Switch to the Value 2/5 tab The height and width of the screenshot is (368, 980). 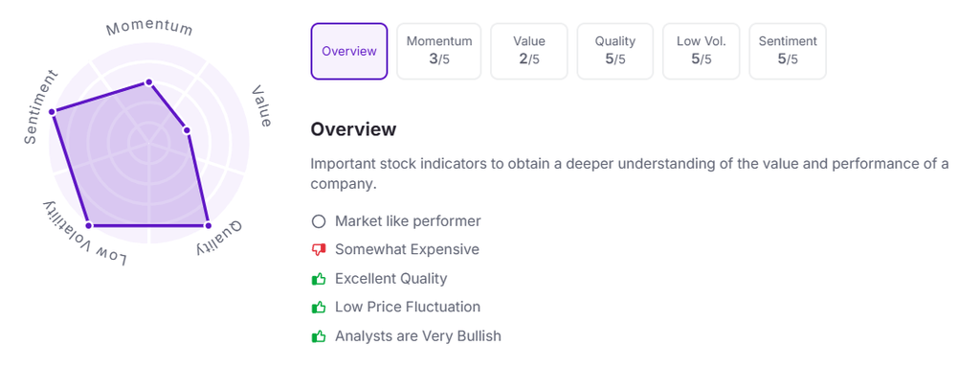tap(528, 52)
